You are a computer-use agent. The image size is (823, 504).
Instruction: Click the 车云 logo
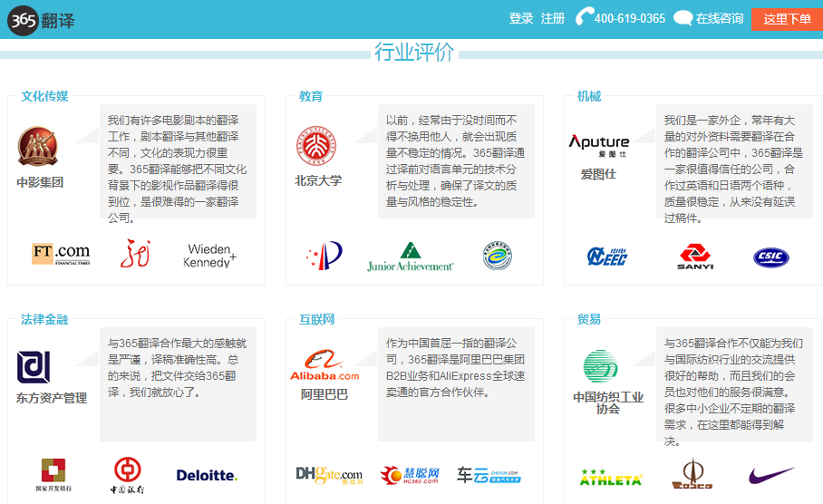click(489, 475)
